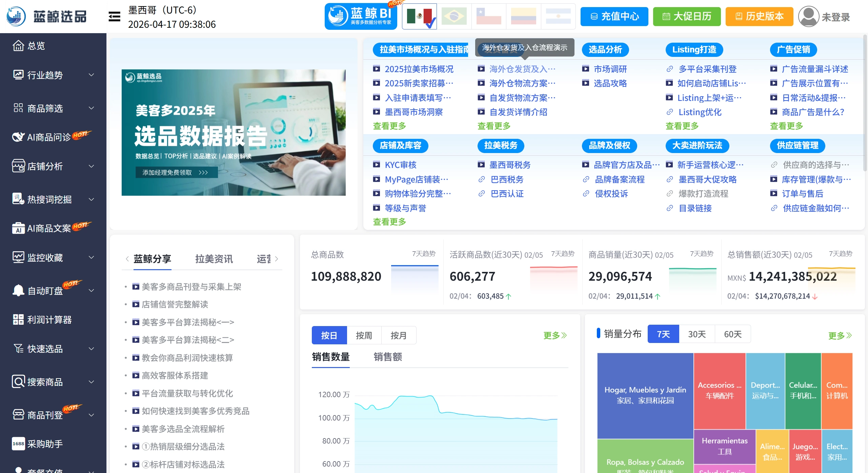Screen dimensions: 868x473
Task: Switch chart to 按月 view
Action: point(399,336)
